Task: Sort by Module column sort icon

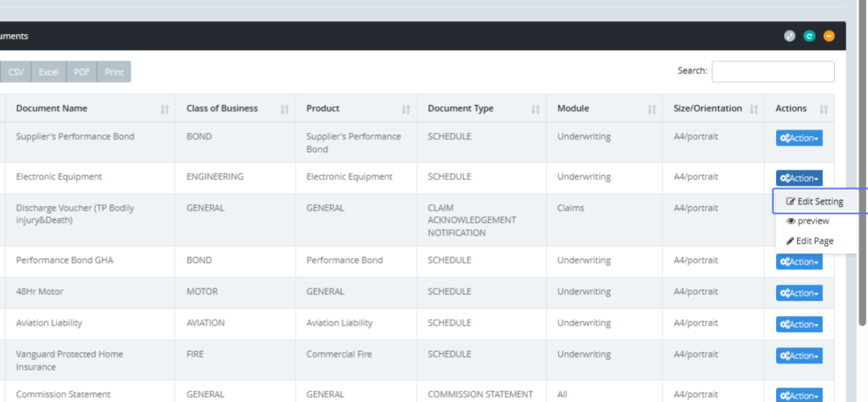Action: tap(652, 109)
